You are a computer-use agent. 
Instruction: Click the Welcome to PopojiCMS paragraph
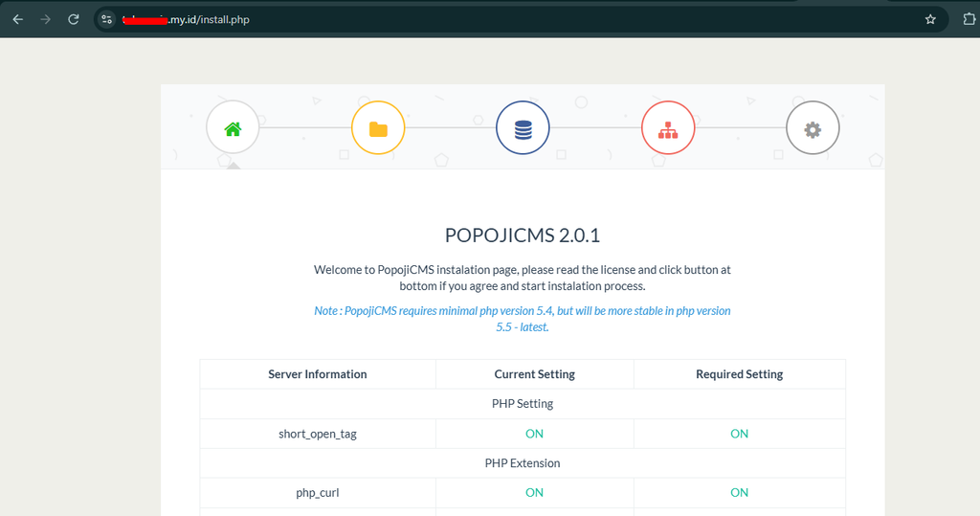[x=523, y=278]
